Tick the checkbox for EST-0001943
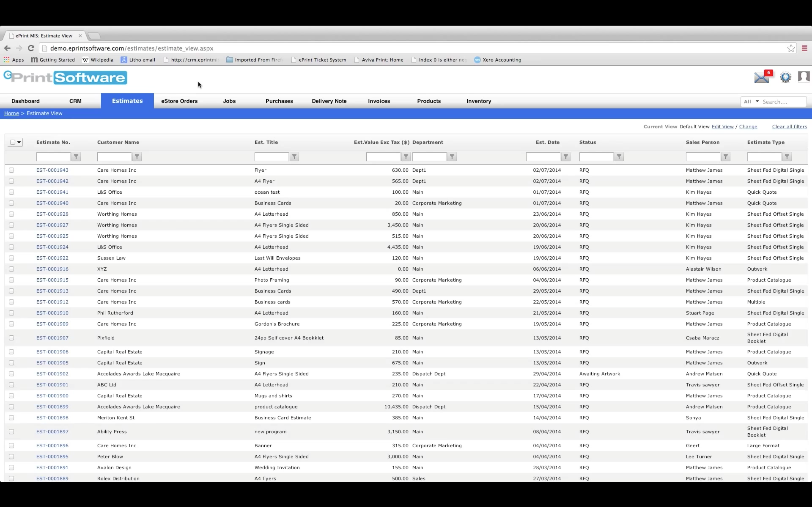The height and width of the screenshot is (507, 812). tap(11, 170)
